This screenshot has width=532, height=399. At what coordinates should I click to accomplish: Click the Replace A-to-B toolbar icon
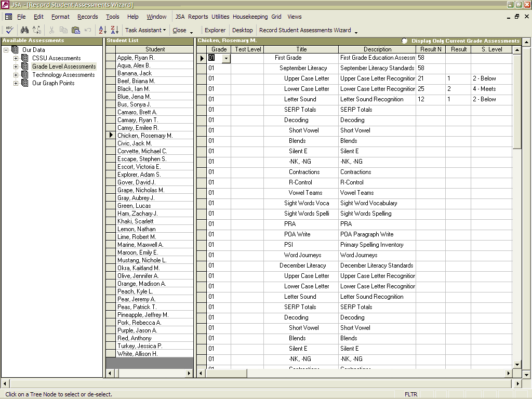[x=37, y=30]
